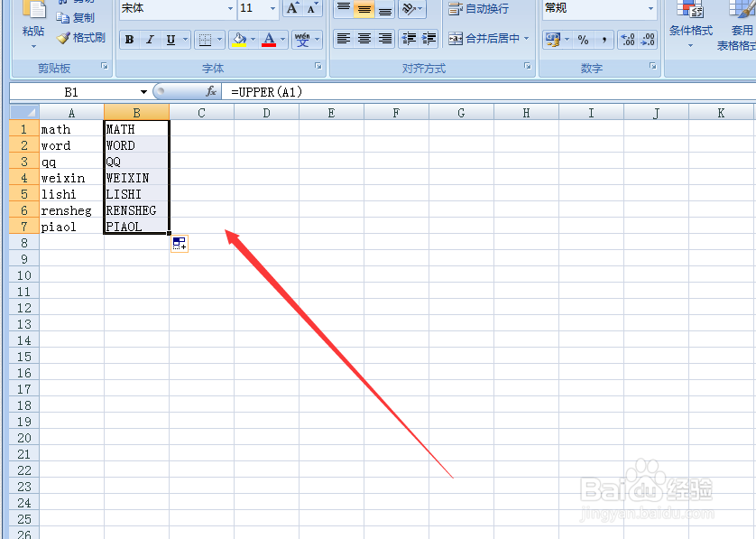The image size is (756, 539).
Task: Toggle middle vertical alignment
Action: tap(364, 8)
